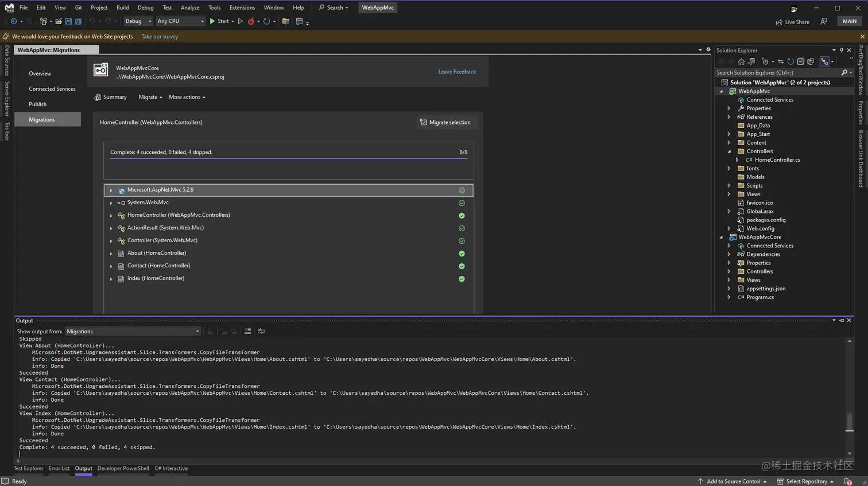Click Collapse All in Solution Explorer

point(800,61)
